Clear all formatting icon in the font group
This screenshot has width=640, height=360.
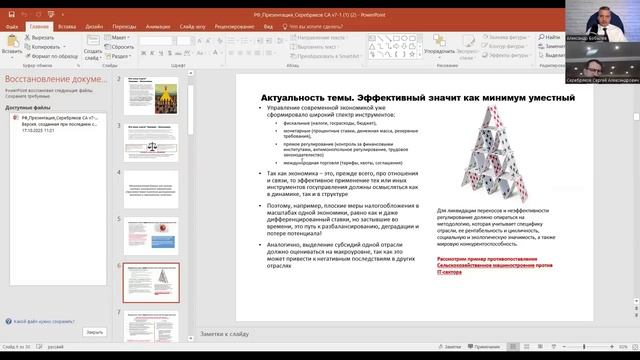[220, 40]
